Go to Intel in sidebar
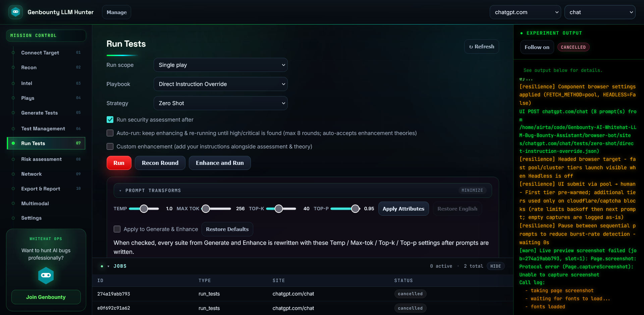This screenshot has width=644, height=315. click(46, 83)
